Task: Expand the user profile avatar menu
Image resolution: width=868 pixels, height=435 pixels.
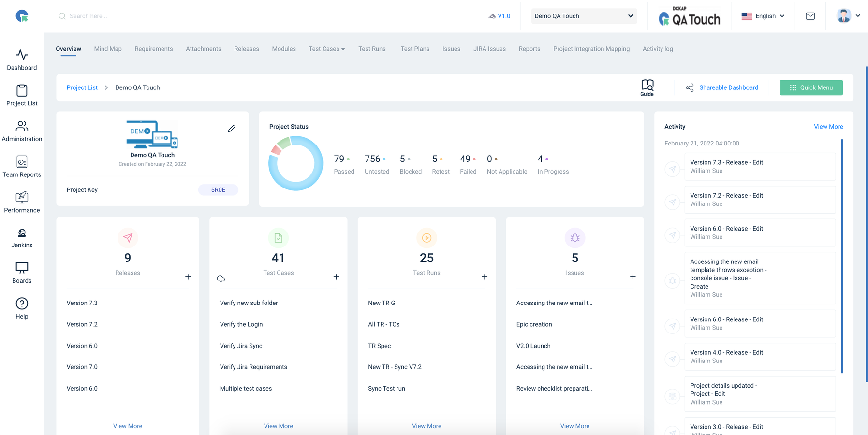Action: coord(849,16)
